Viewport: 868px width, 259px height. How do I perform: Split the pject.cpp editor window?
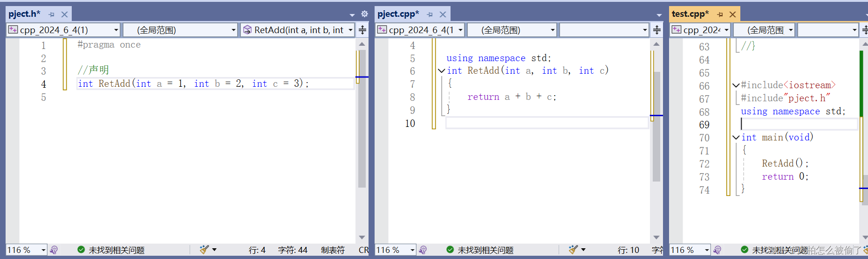(656, 30)
